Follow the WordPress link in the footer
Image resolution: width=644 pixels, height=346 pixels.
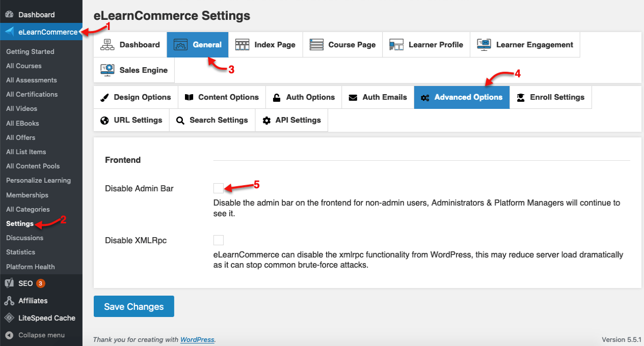[197, 339]
